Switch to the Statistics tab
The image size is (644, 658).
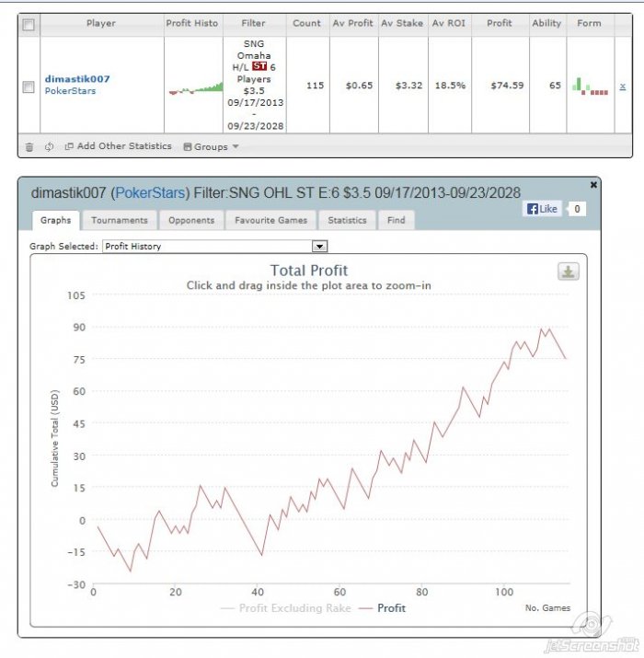(x=348, y=220)
